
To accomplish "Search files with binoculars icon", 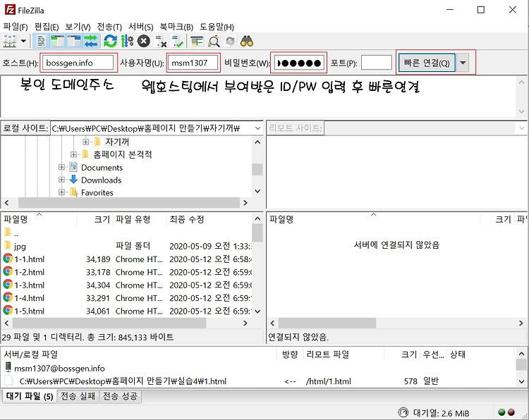I will coord(247,41).
